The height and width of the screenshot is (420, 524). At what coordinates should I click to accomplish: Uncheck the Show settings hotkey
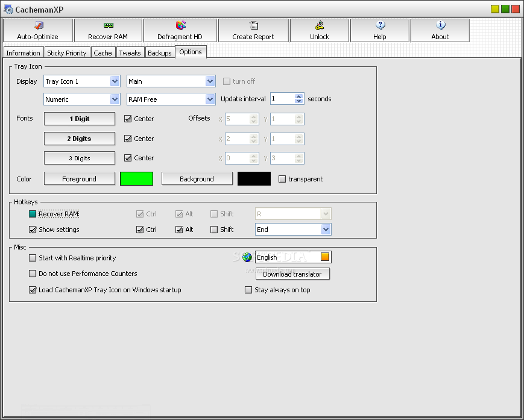click(33, 230)
